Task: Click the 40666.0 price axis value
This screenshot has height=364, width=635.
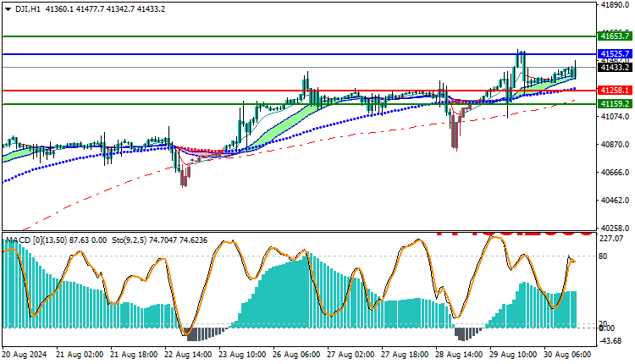Action: click(x=616, y=173)
